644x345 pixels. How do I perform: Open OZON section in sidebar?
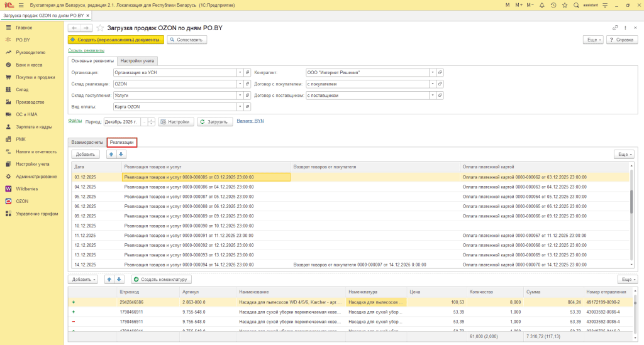click(22, 202)
